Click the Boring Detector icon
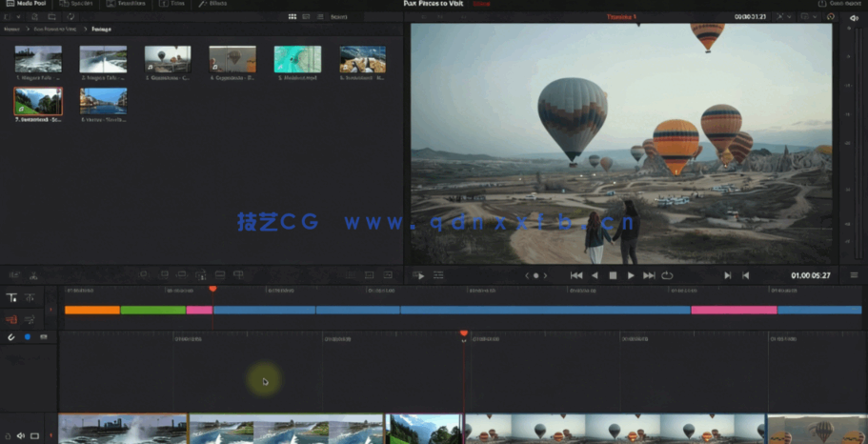 point(14,274)
